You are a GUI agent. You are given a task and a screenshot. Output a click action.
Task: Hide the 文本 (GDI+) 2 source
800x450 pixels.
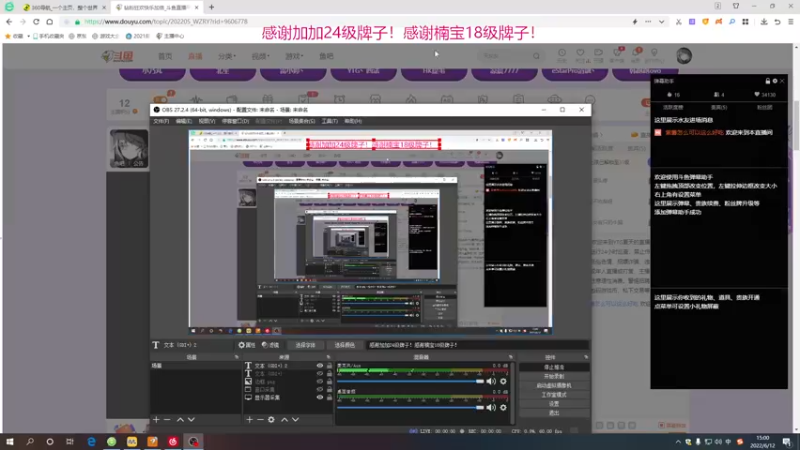coord(320,366)
